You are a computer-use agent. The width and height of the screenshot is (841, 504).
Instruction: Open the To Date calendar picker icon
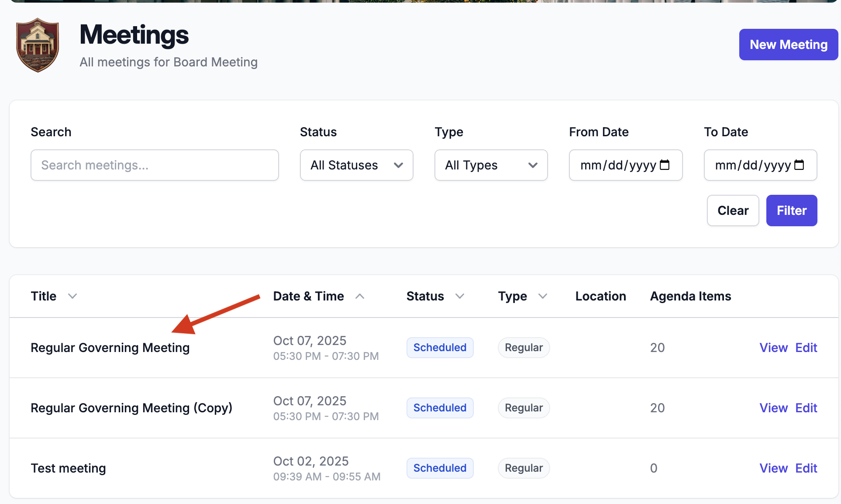click(x=799, y=165)
